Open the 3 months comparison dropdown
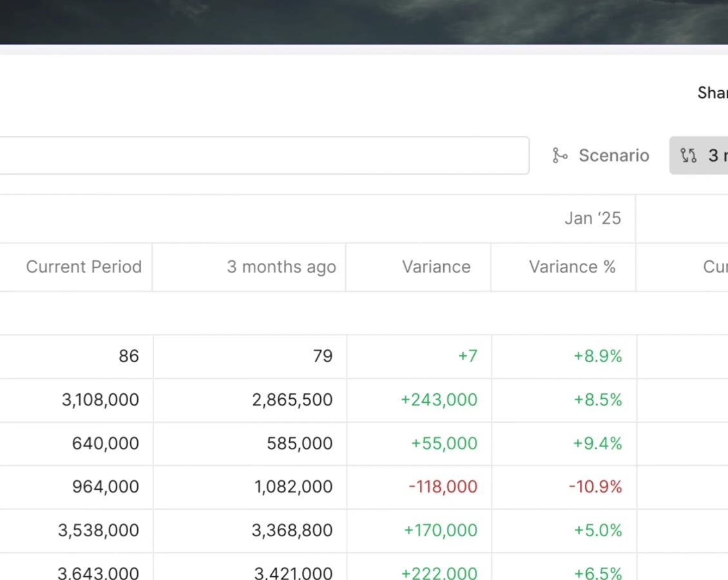The image size is (728, 580). [x=699, y=155]
